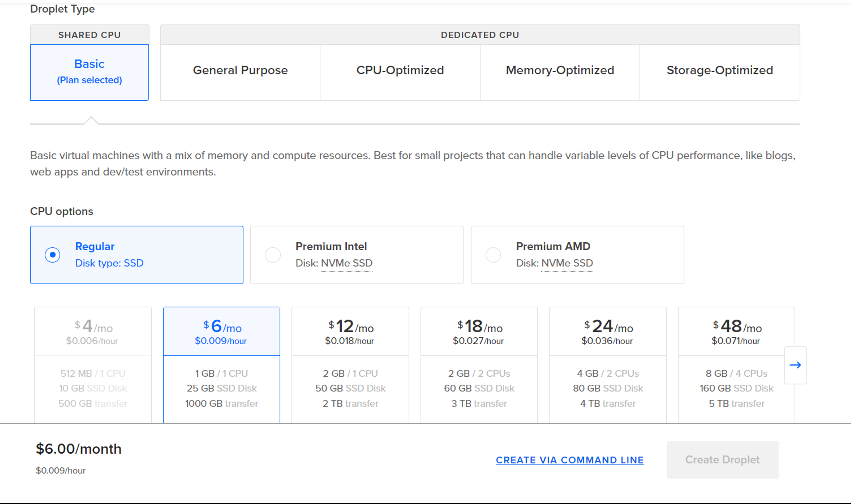Open Create via Command Line link
This screenshot has height=504, width=851.
pyautogui.click(x=569, y=460)
